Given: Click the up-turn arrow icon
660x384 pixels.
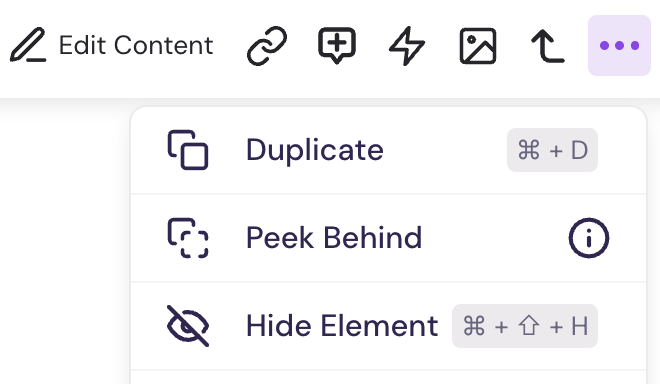Looking at the screenshot, I should click(x=548, y=45).
